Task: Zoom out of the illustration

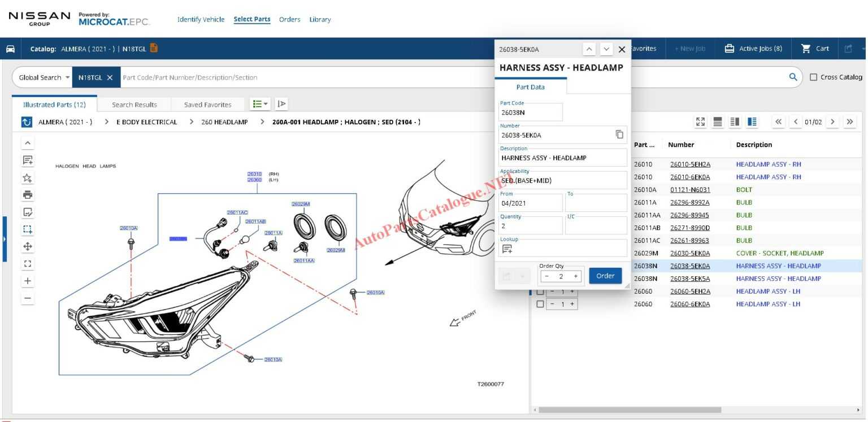Action: (28, 298)
